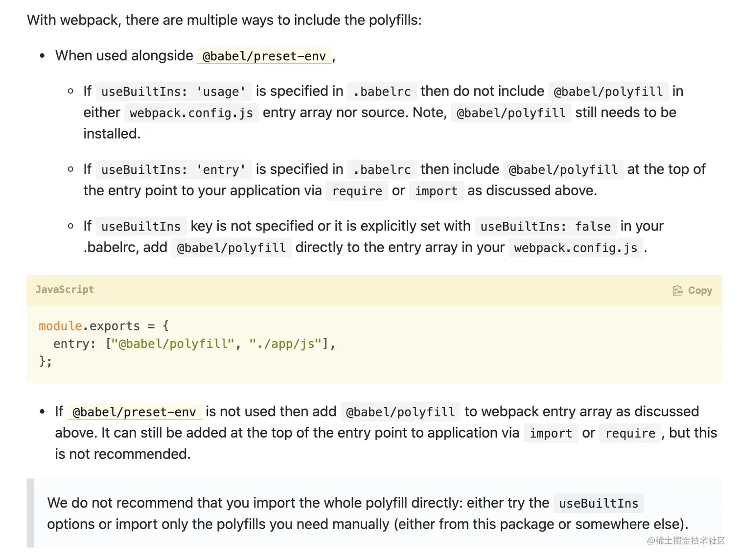Select the './app/js' string in code block
The width and height of the screenshot is (740, 560).
pos(286,344)
